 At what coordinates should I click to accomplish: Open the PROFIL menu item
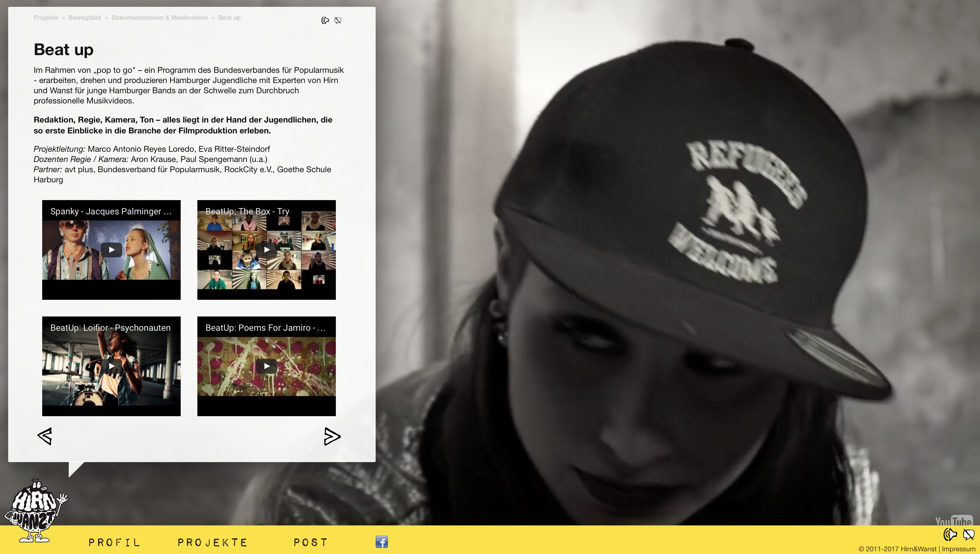[x=114, y=542]
